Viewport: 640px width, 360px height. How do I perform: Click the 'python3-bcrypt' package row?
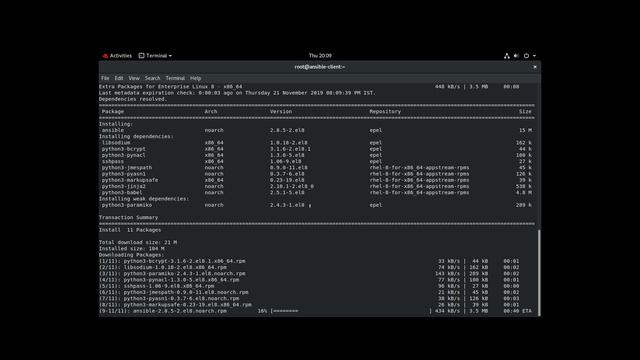coord(316,149)
